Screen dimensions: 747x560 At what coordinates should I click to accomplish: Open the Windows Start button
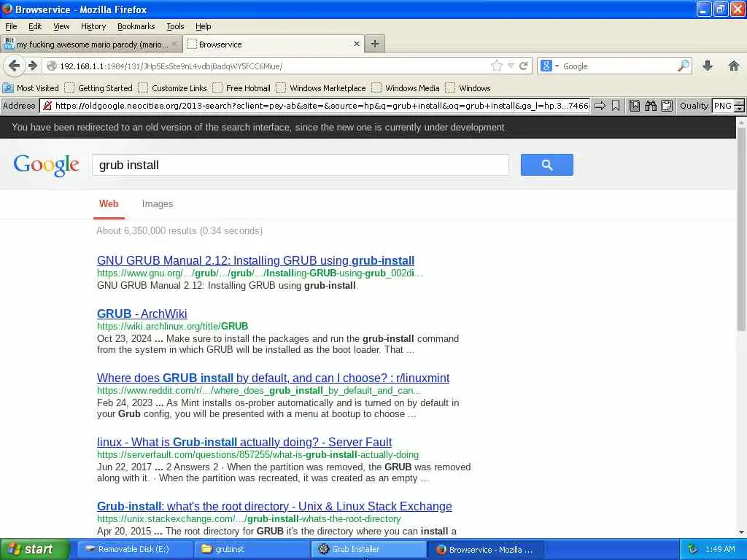[34, 550]
